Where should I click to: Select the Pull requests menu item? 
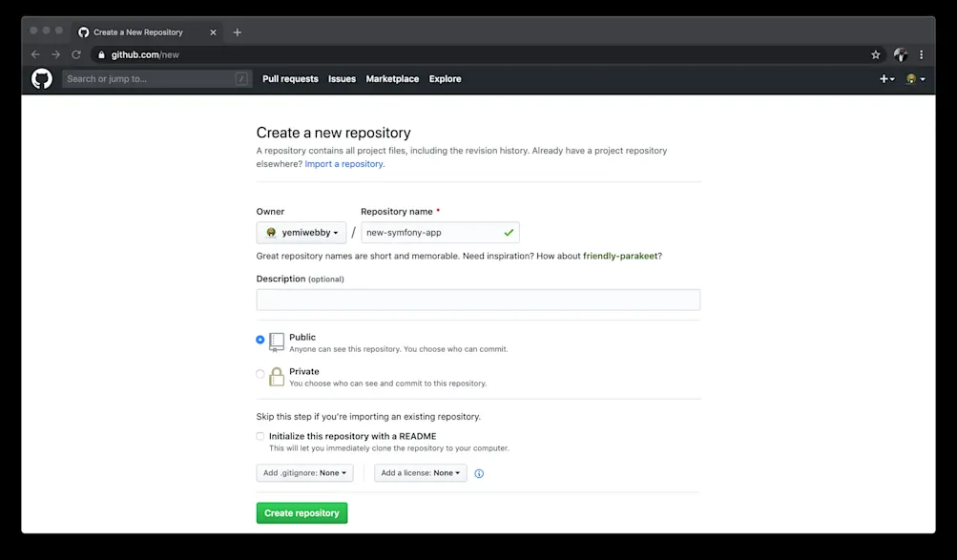click(x=290, y=78)
